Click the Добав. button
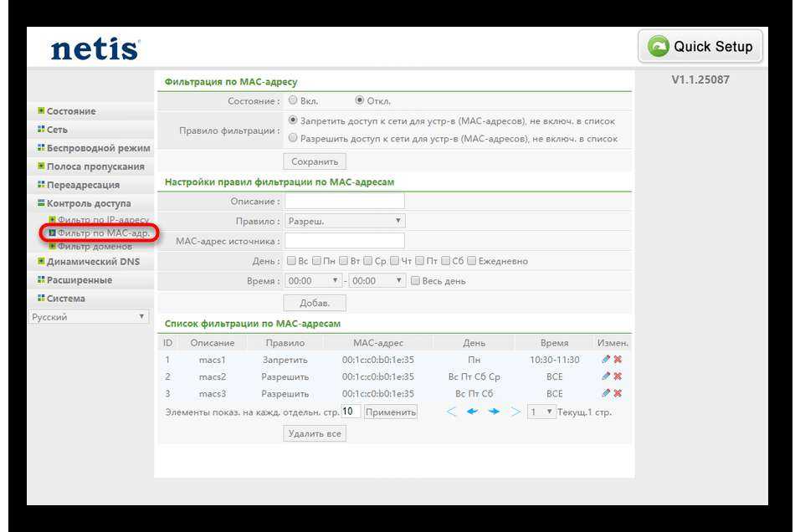Viewport: 795px width, 532px height. point(315,303)
